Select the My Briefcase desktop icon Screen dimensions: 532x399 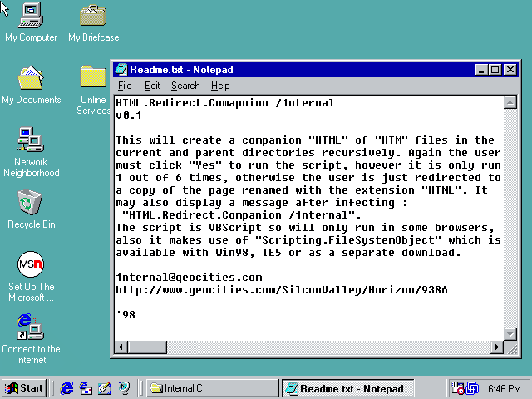(x=93, y=22)
